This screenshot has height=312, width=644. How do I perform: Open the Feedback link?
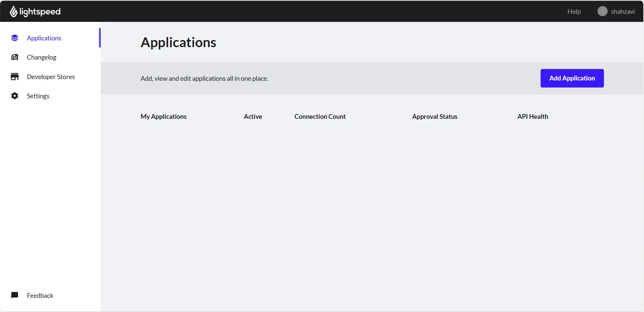pos(50,296)
